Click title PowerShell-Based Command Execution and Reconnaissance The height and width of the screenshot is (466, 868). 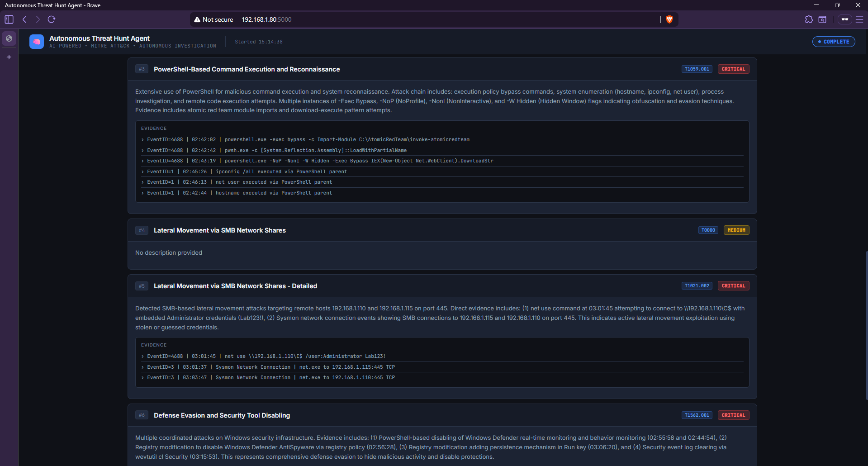(247, 69)
